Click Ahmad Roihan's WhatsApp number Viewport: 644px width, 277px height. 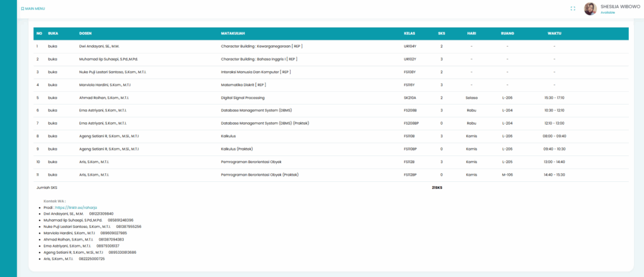click(111, 239)
